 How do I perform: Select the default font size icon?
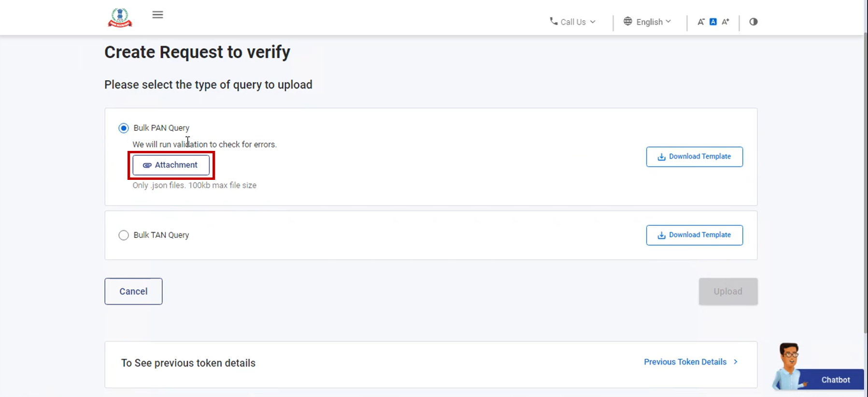[713, 22]
